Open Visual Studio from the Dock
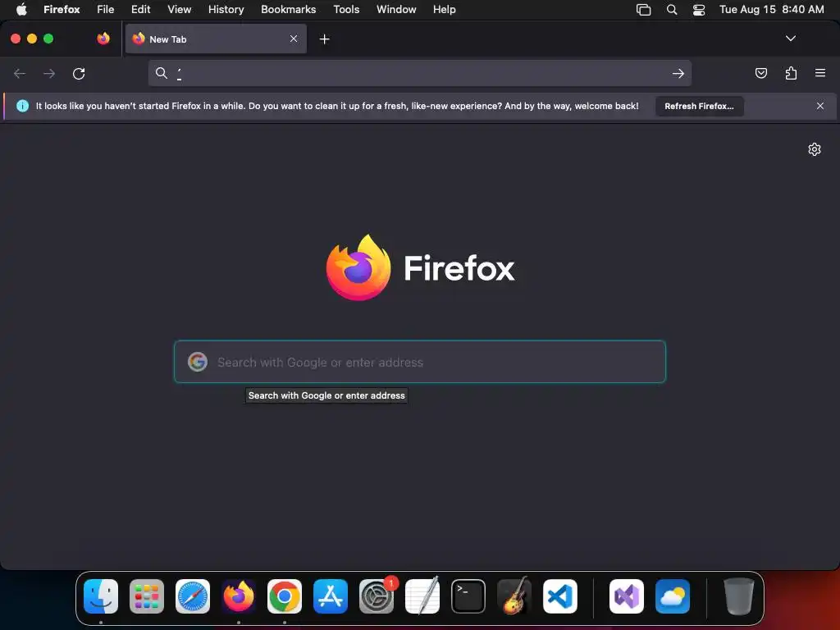This screenshot has width=840, height=630. click(627, 596)
